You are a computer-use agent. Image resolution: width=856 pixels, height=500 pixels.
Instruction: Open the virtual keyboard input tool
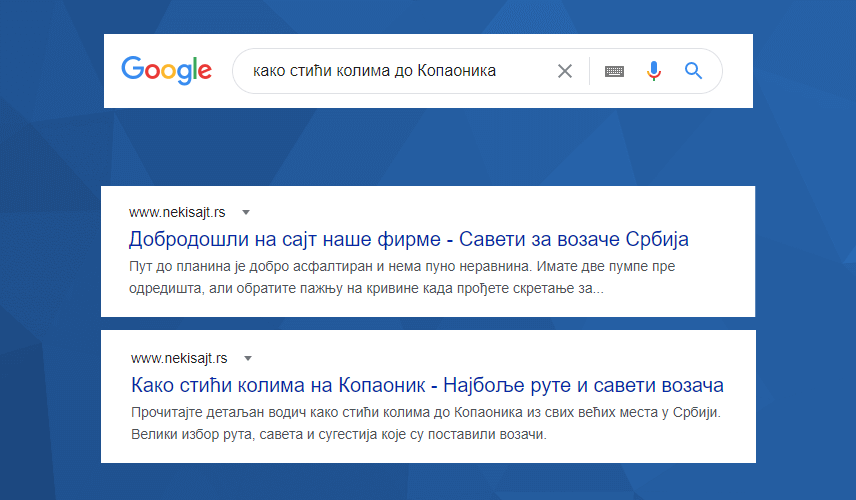click(614, 71)
